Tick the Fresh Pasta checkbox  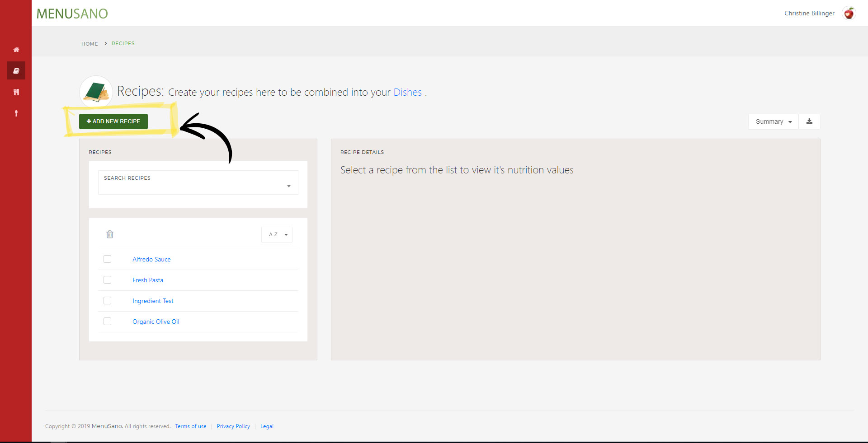point(107,280)
